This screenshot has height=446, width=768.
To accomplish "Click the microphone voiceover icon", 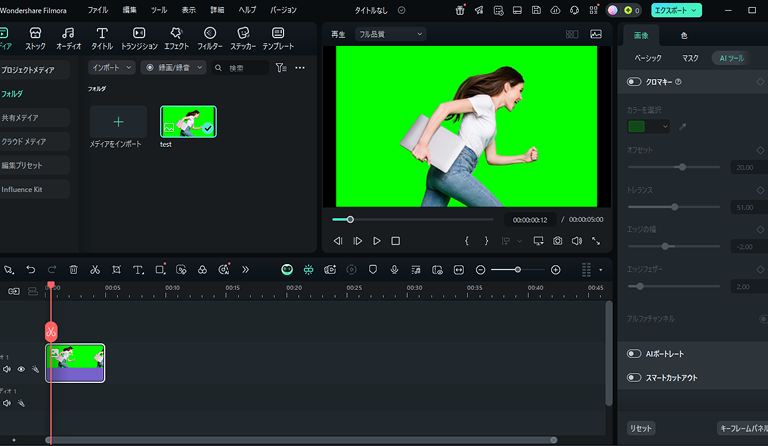I will click(394, 270).
